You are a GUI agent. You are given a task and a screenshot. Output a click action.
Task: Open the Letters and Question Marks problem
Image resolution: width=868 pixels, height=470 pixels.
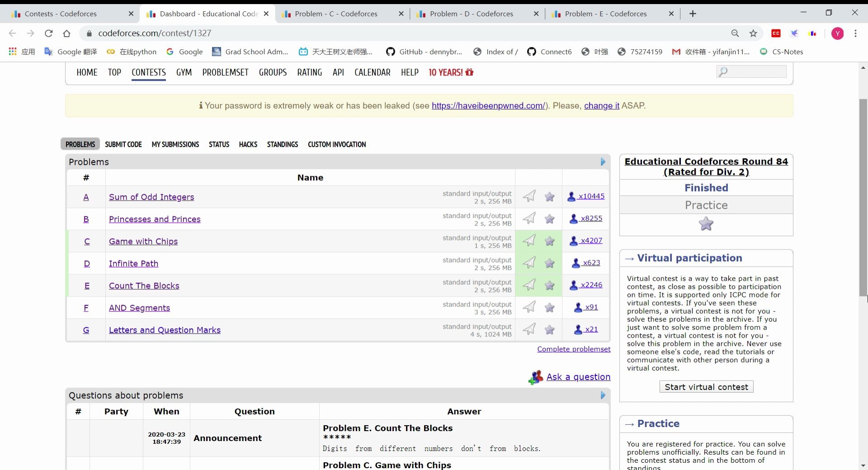[x=165, y=330]
